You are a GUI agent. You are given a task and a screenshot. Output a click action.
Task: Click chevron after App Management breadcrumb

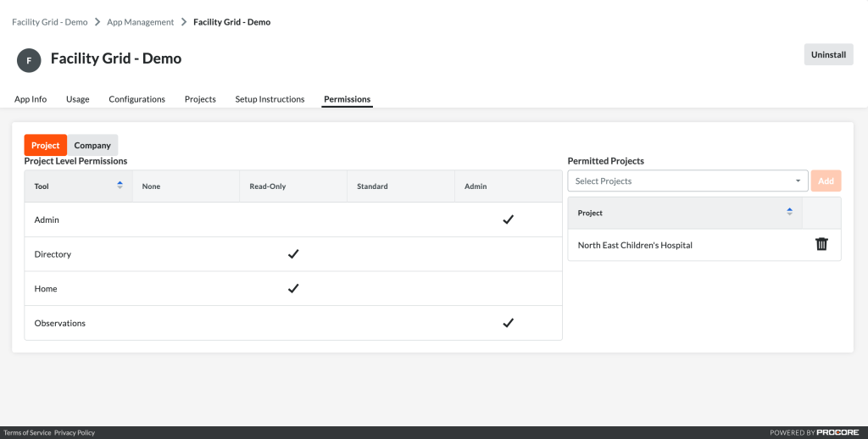coord(184,22)
